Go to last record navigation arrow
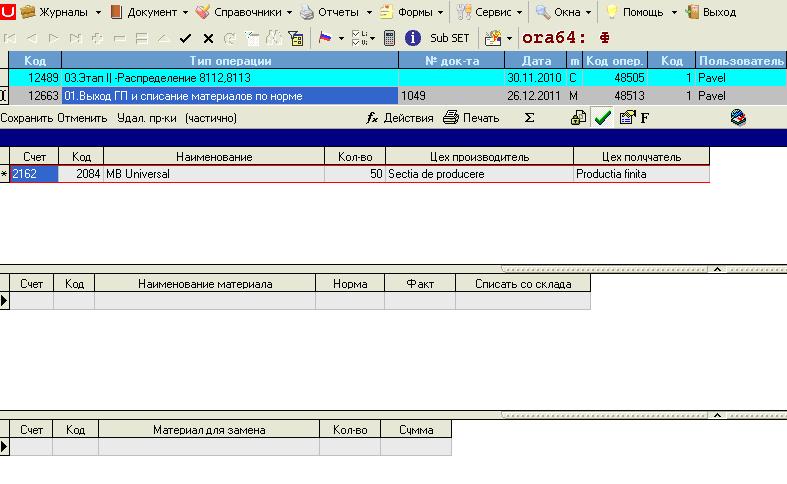This screenshot has width=787, height=484. [75, 38]
